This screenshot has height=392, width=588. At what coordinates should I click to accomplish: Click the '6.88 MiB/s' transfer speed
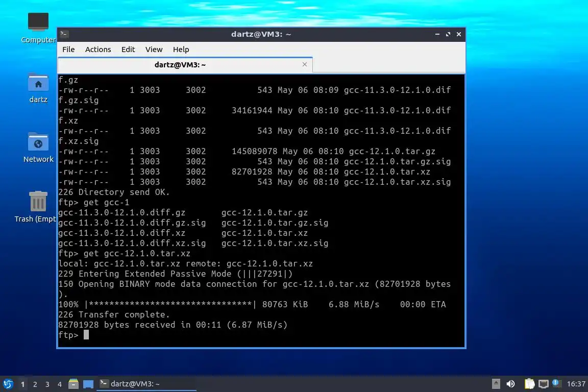click(x=354, y=304)
